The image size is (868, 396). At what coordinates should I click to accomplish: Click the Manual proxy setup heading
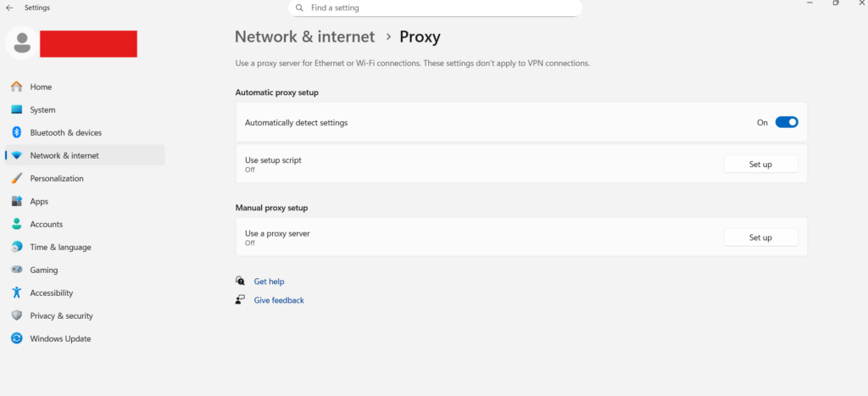click(271, 208)
